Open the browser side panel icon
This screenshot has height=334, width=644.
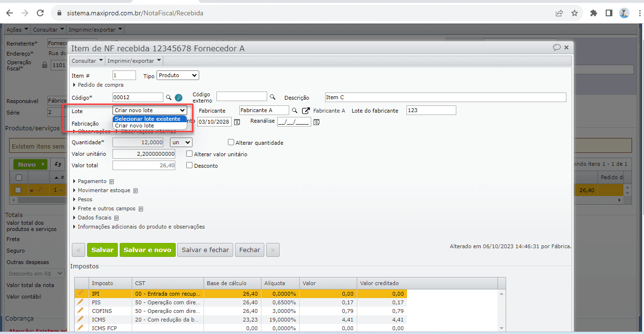609,13
